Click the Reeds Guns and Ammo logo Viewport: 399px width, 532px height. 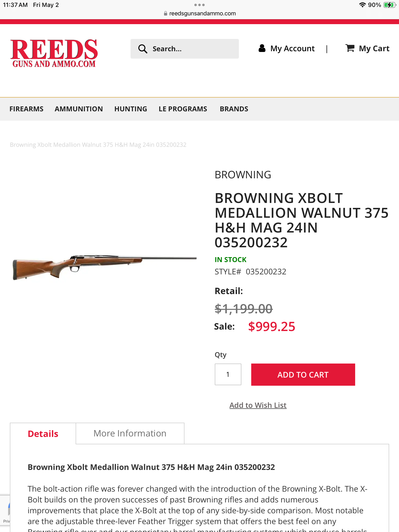coord(54,53)
